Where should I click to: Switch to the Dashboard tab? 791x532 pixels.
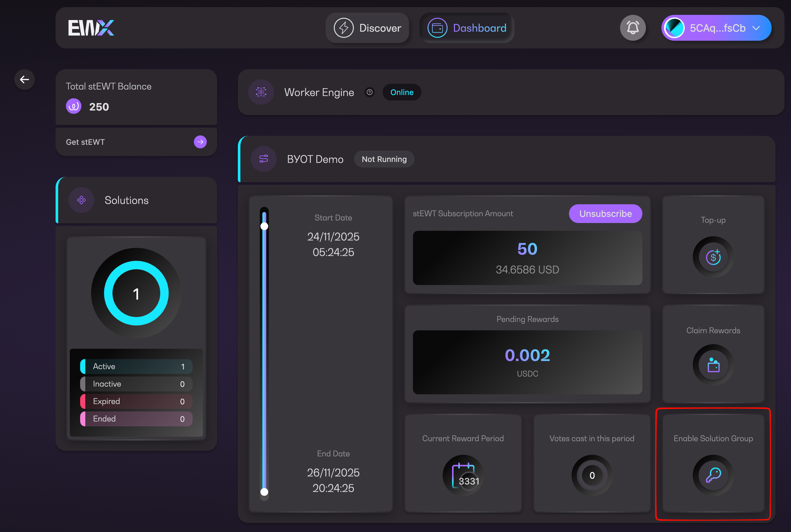[x=467, y=28]
